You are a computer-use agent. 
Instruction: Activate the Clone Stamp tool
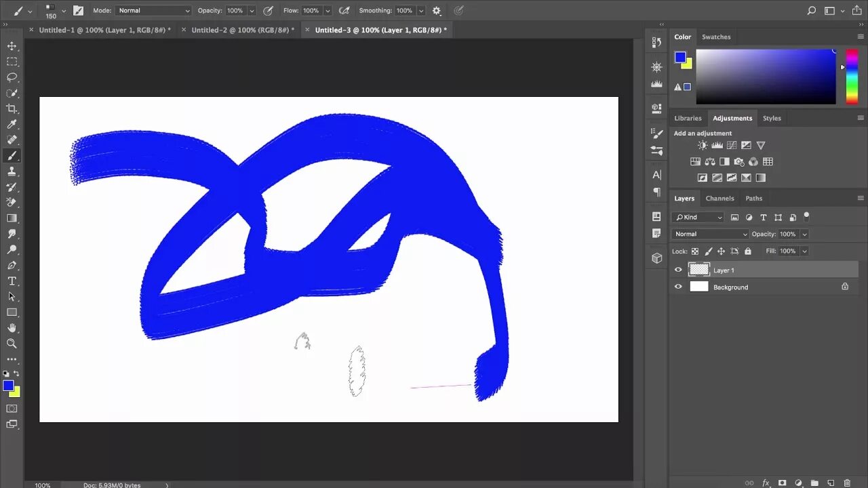click(12, 171)
